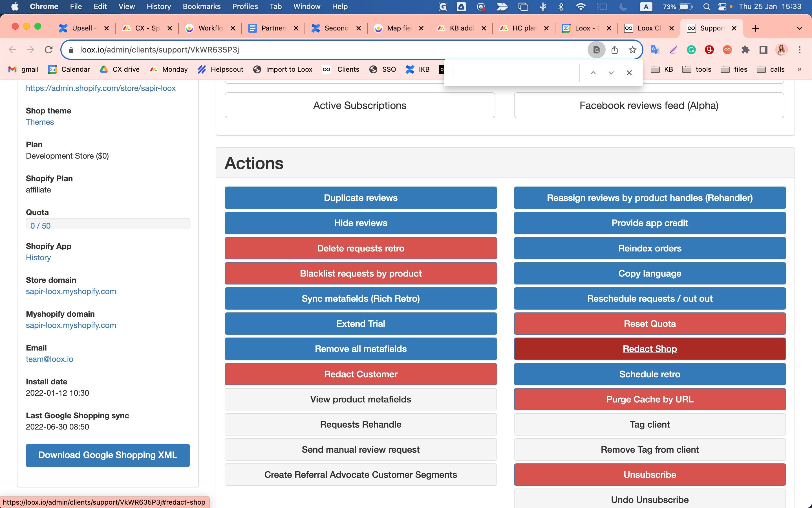Open the Helpscout bookmark
Viewport: 812px width, 508px height.
pyautogui.click(x=220, y=69)
